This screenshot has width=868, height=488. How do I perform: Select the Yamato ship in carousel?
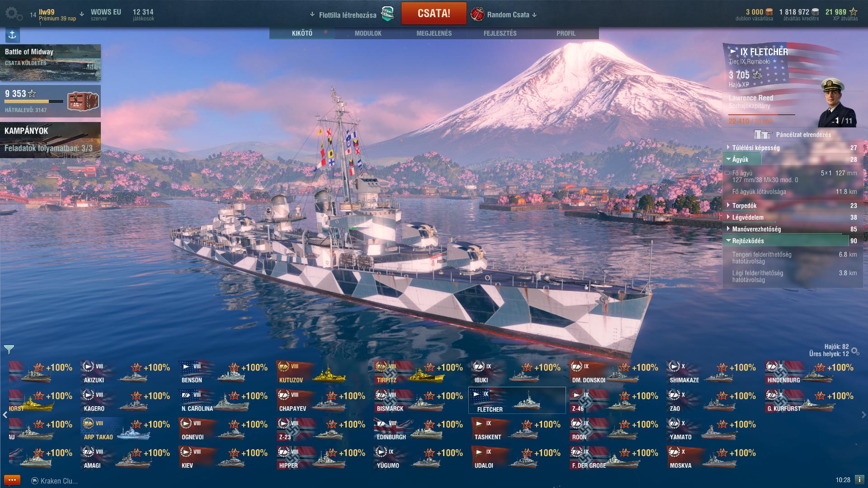pos(713,430)
